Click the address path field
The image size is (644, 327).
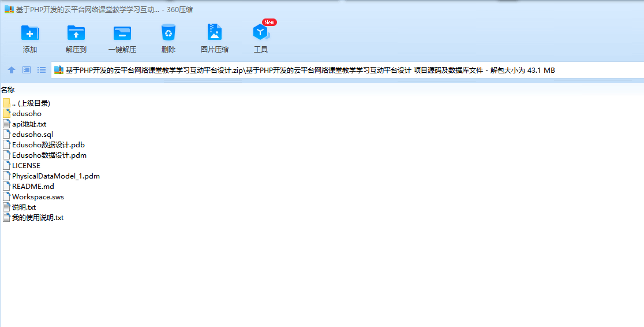pyautogui.click(x=347, y=70)
